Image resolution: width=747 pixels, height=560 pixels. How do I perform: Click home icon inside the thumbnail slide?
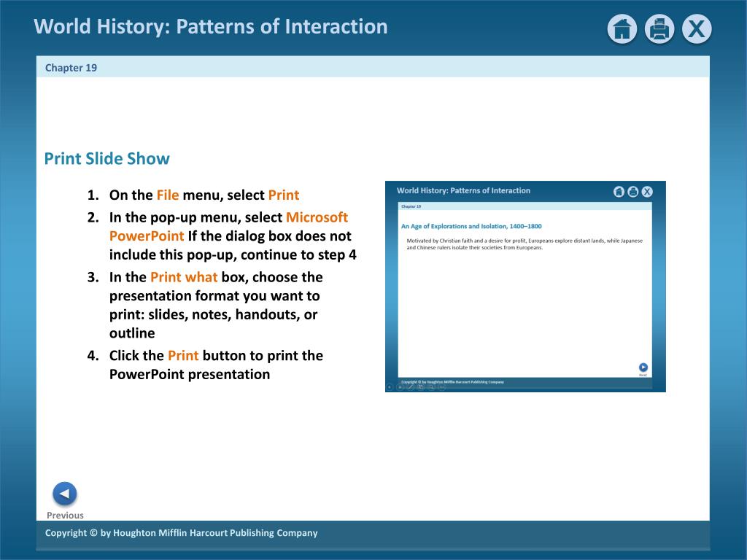click(x=619, y=192)
